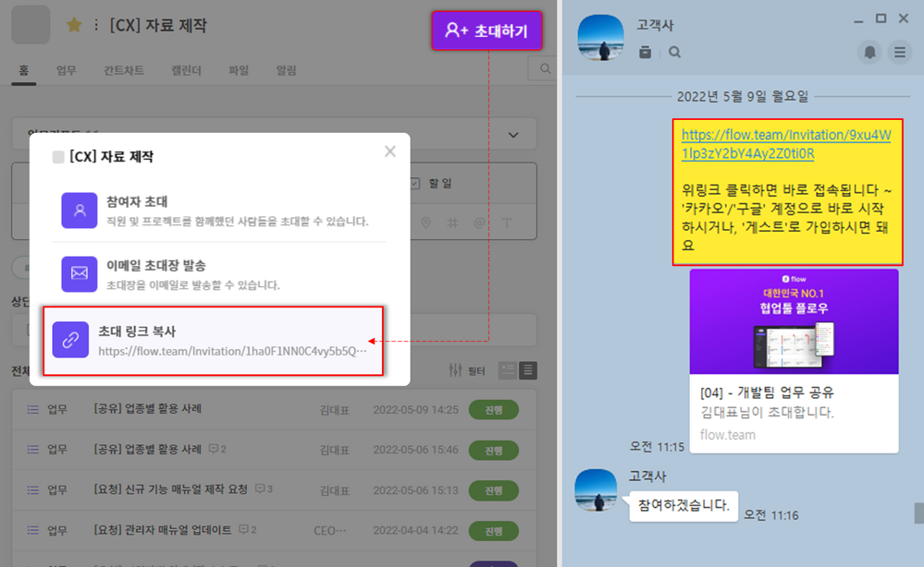Click the hashtag icon in post editor
Screen dimensions: 924x567
(x=453, y=223)
